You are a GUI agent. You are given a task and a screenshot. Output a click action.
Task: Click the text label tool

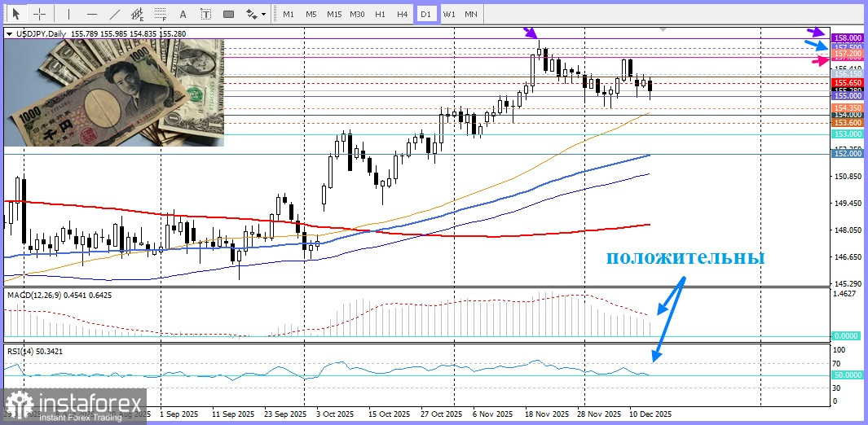click(x=205, y=14)
